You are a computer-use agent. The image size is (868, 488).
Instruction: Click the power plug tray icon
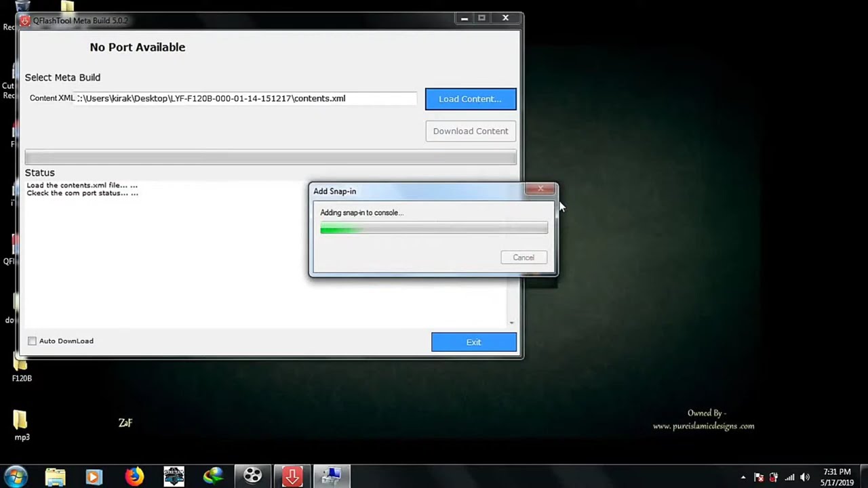point(774,477)
